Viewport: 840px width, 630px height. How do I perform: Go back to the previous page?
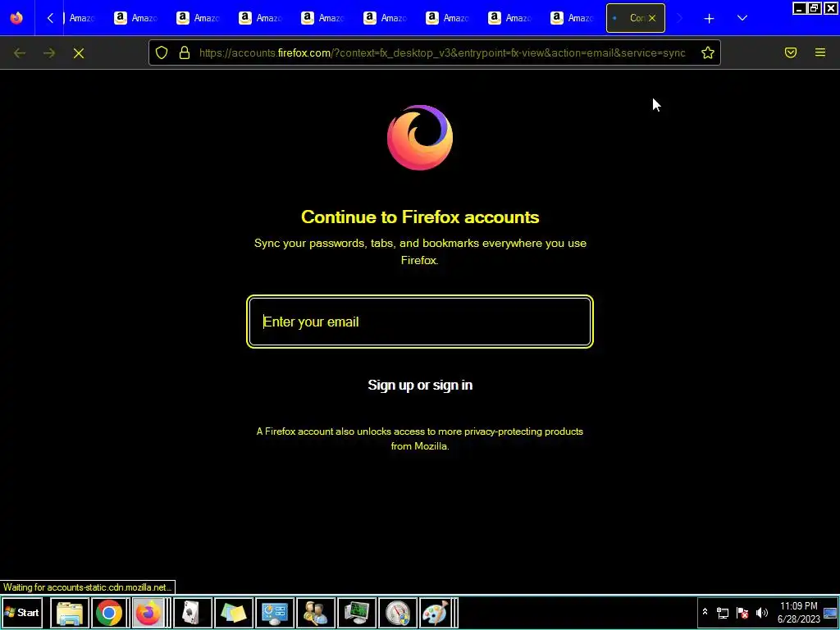pos(20,53)
